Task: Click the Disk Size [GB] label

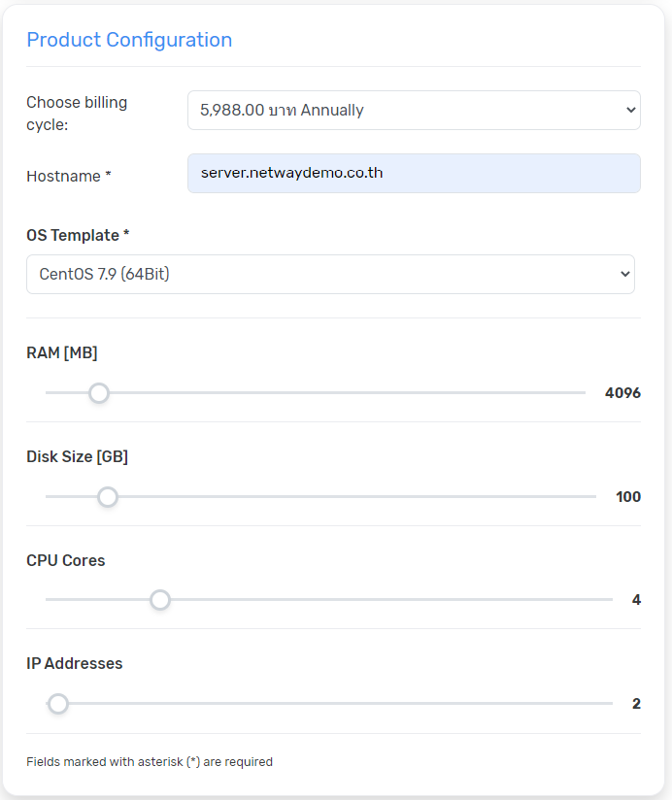Action: pyautogui.click(x=77, y=457)
